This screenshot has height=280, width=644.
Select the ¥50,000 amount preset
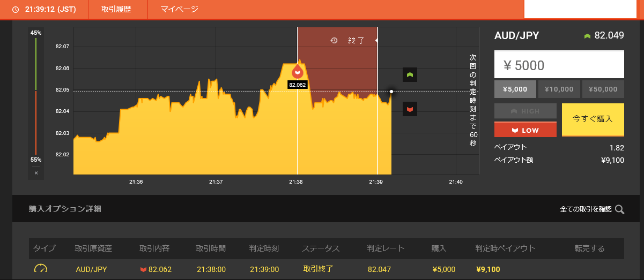tap(603, 89)
